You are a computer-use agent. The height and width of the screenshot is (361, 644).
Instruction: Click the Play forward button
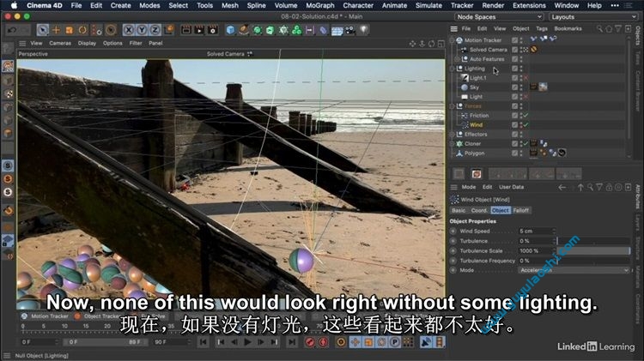pyautogui.click(x=247, y=342)
